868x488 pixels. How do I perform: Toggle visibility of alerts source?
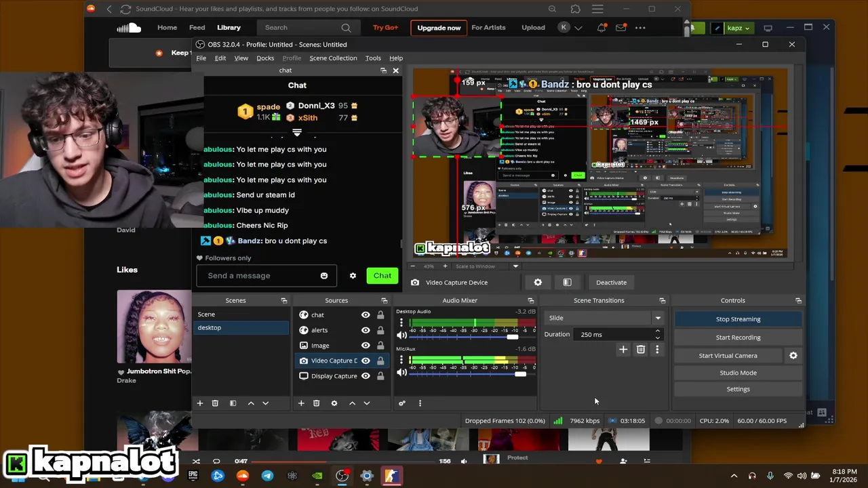(x=366, y=330)
